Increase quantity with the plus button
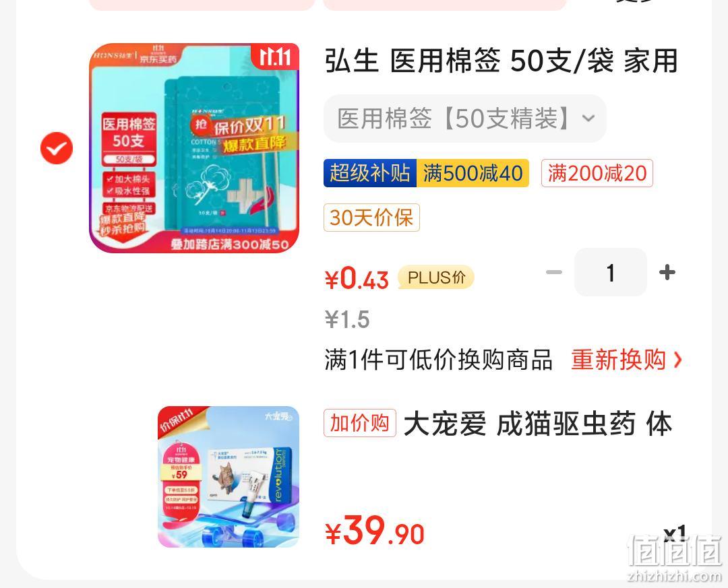The height and width of the screenshot is (588, 728). pos(667,272)
